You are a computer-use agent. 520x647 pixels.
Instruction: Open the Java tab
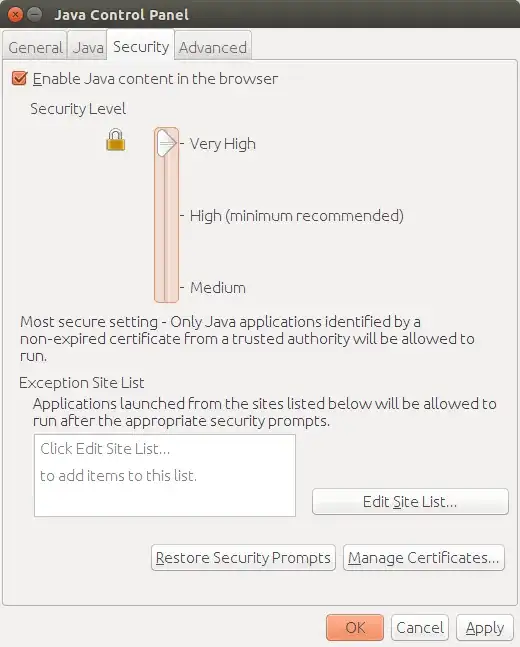(x=88, y=47)
